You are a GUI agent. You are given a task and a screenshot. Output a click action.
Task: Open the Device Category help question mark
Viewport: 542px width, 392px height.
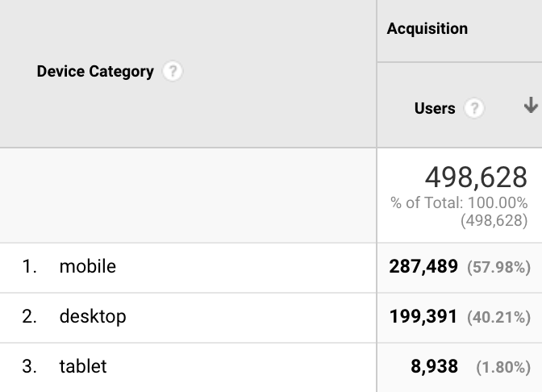(173, 71)
